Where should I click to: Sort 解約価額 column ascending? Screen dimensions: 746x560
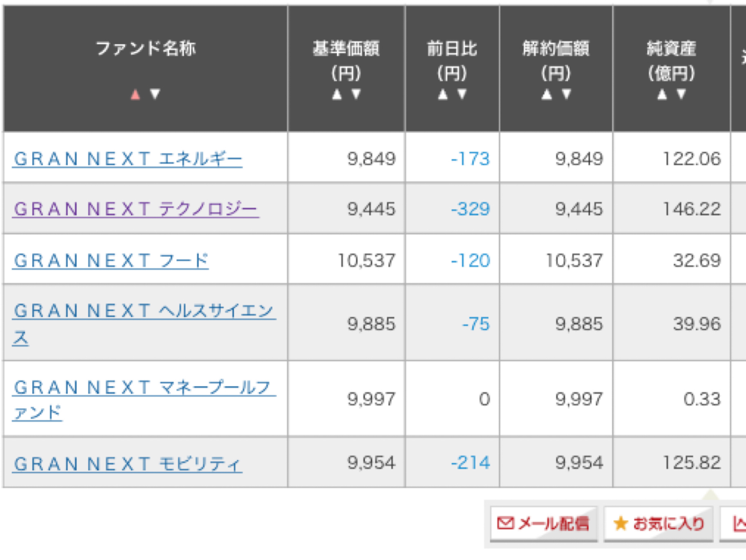546,94
